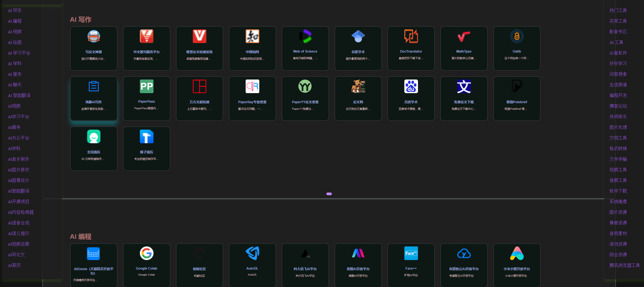
Task: Open the Oalib open access icon
Action: coord(517,36)
